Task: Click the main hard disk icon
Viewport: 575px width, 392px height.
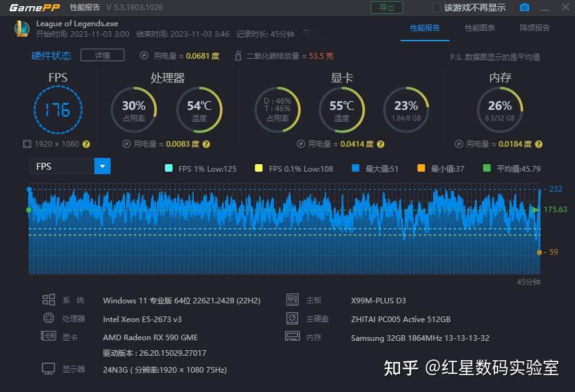Action: (x=292, y=318)
